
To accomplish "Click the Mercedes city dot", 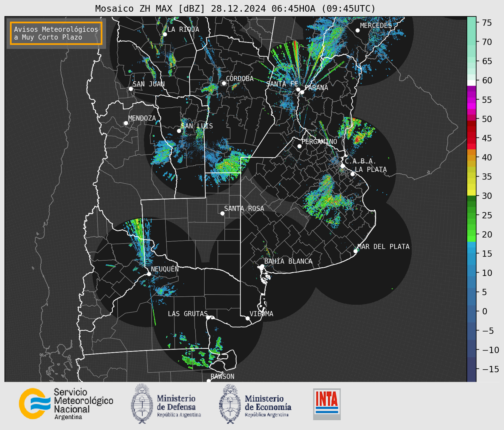I will (x=357, y=31).
